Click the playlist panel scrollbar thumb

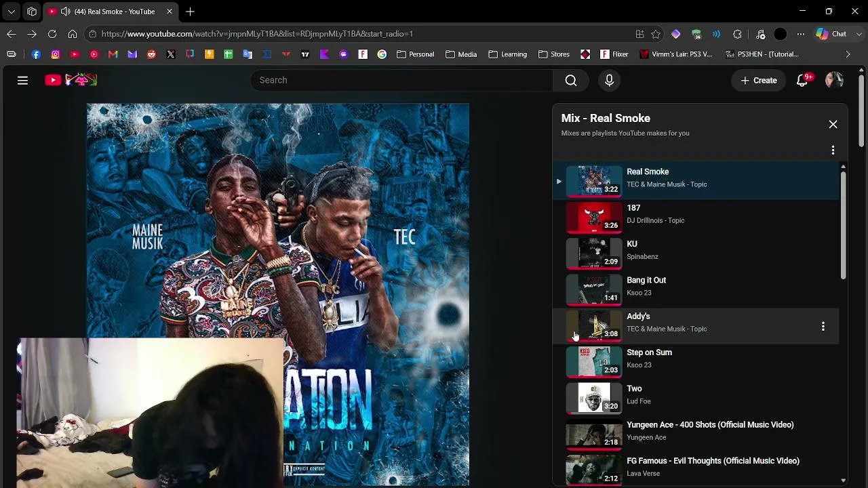click(x=843, y=225)
